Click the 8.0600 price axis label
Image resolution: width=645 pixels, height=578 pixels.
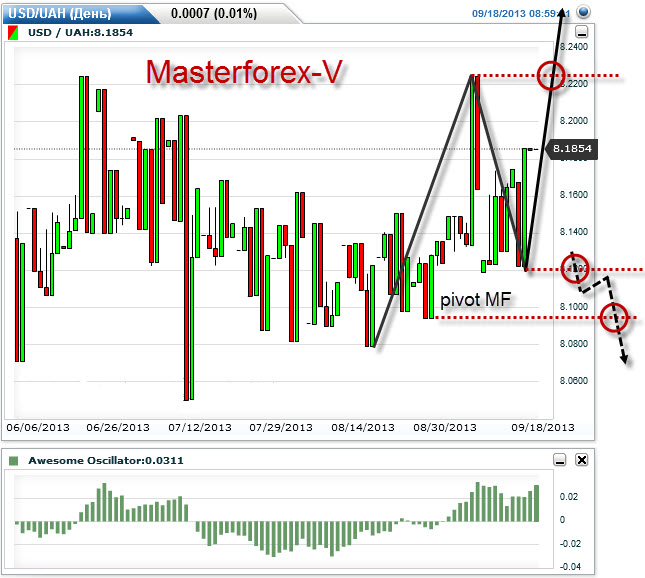[574, 381]
